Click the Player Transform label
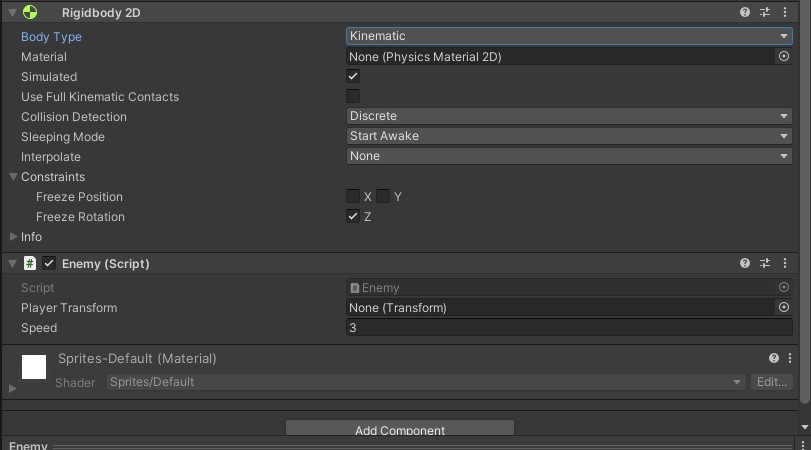 click(x=69, y=308)
